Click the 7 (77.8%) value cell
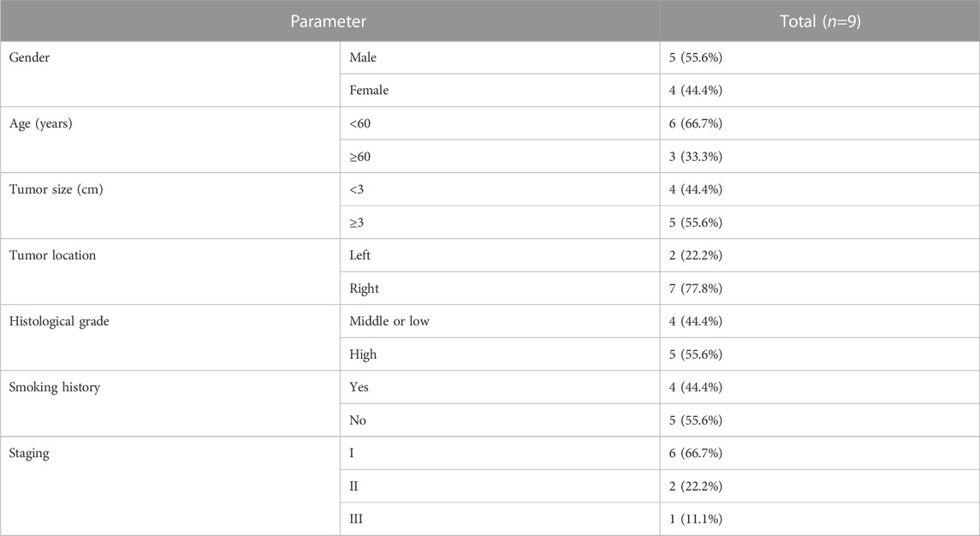Image resolution: width=980 pixels, height=536 pixels. [819, 289]
